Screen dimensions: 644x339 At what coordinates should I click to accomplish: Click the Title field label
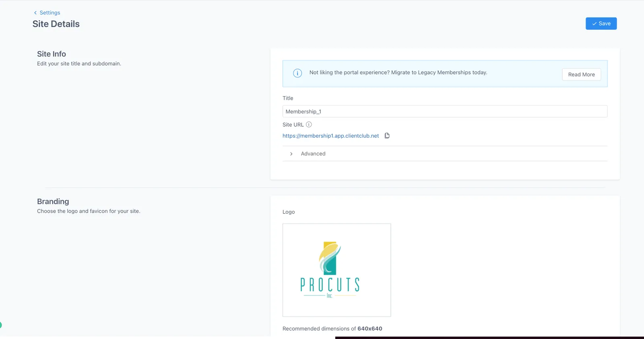[288, 98]
